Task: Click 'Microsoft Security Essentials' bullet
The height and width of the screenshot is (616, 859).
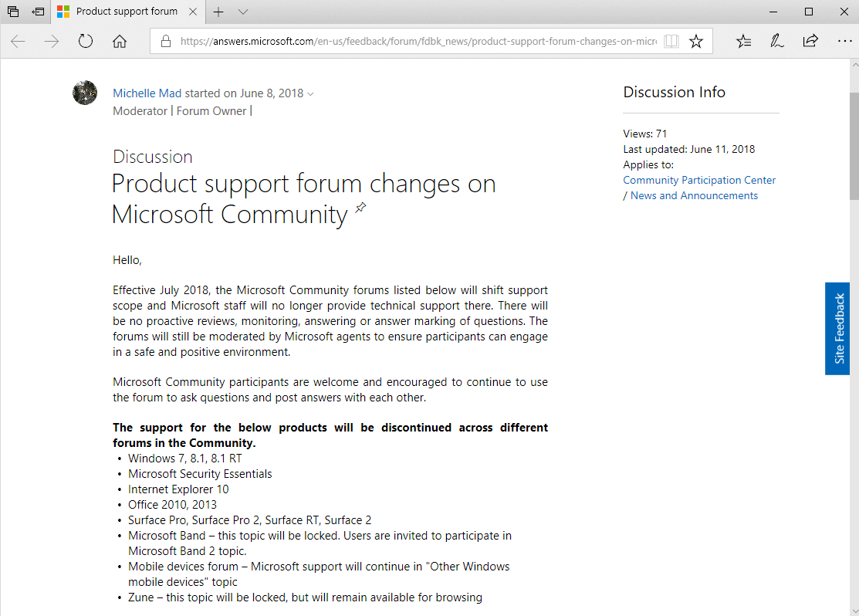Action: 200,474
